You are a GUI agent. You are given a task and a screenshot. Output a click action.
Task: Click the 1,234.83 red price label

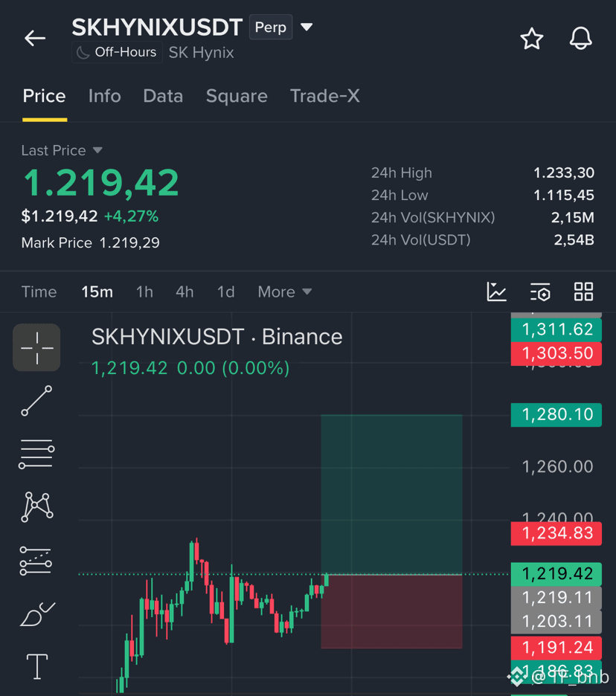tap(556, 534)
